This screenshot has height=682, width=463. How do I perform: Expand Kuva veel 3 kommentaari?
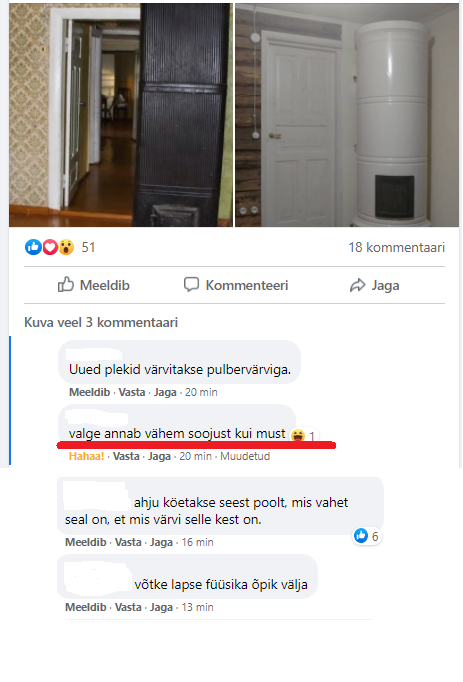[x=101, y=322]
